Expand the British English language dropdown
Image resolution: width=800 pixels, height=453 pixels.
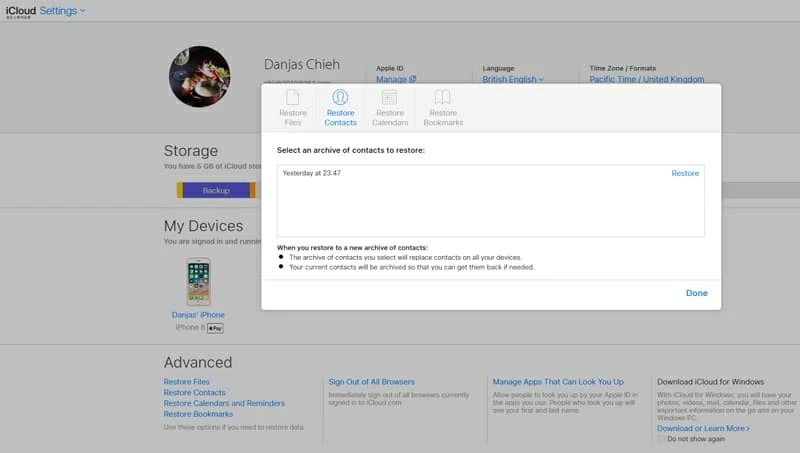tap(512, 79)
